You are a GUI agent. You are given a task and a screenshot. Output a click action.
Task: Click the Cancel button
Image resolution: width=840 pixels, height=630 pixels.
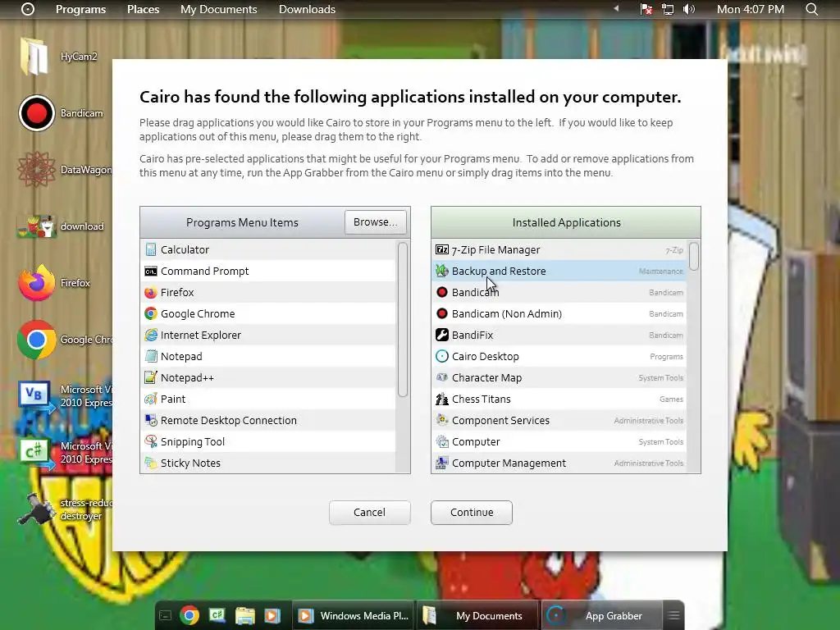pos(370,512)
